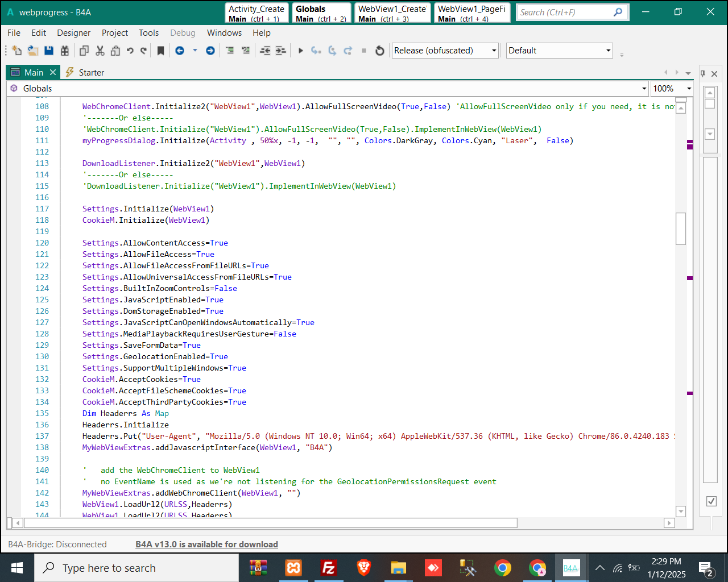Click the empty checkbox in right side panel
This screenshot has height=582, width=728.
click(x=710, y=104)
